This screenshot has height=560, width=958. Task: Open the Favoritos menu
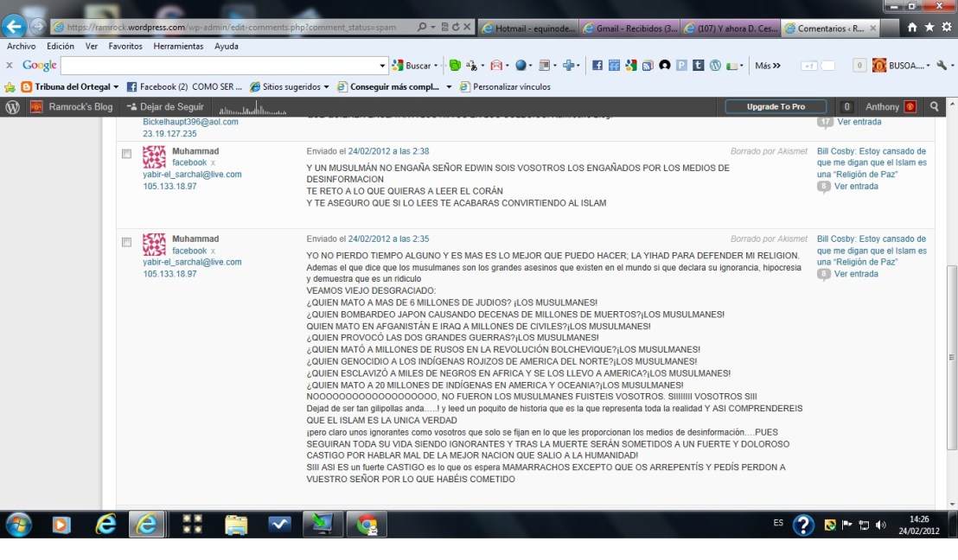click(x=125, y=46)
